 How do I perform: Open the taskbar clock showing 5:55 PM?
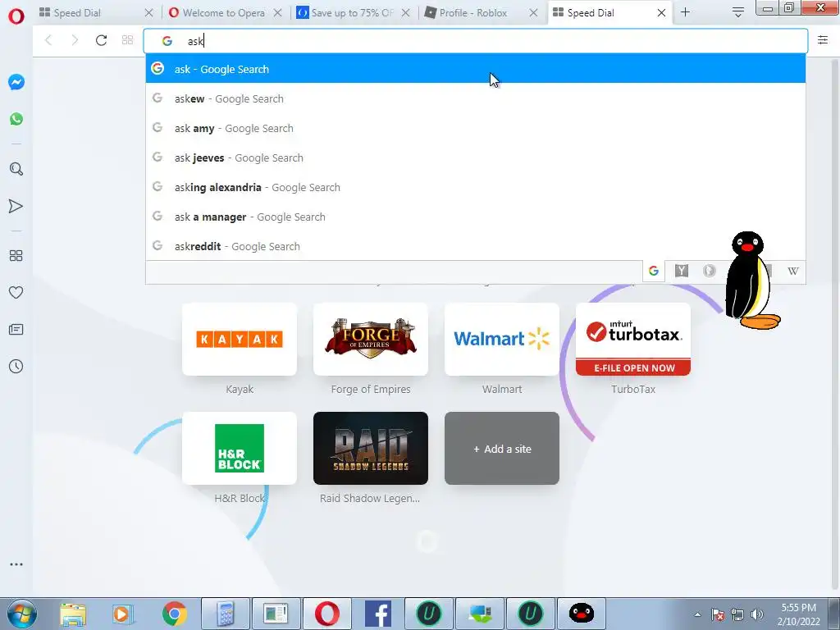[798, 614]
